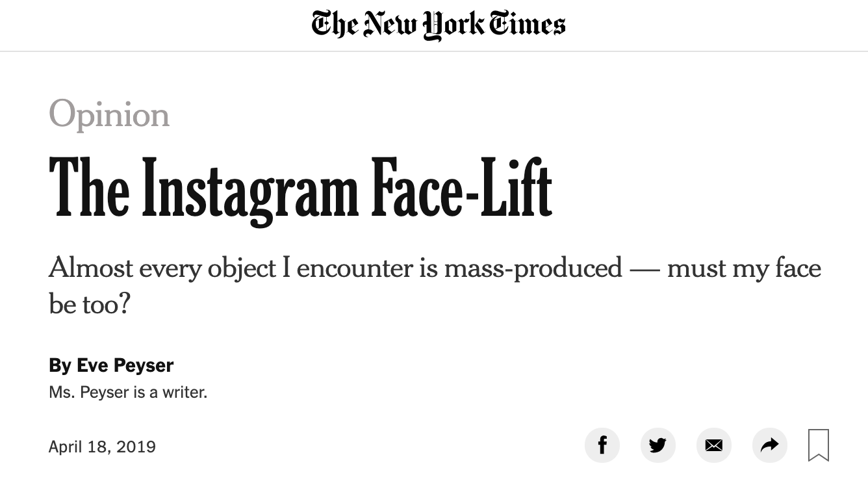Open more sharing options with arrow icon
Image resolution: width=868 pixels, height=494 pixels.
(x=770, y=445)
